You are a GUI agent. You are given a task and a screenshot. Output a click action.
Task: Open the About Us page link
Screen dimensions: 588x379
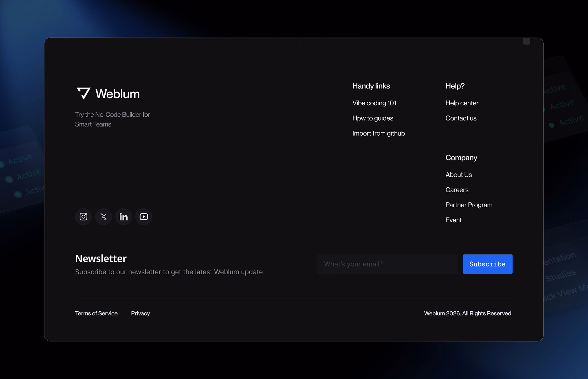tap(458, 175)
